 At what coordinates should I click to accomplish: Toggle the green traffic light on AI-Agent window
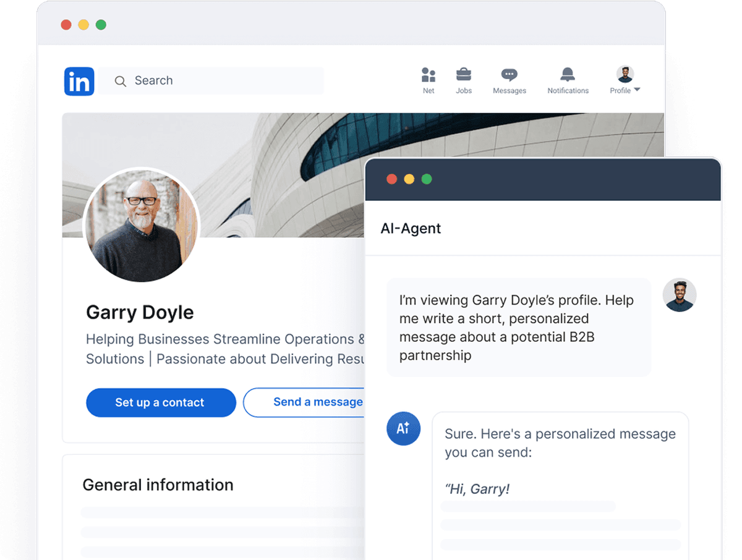[427, 179]
